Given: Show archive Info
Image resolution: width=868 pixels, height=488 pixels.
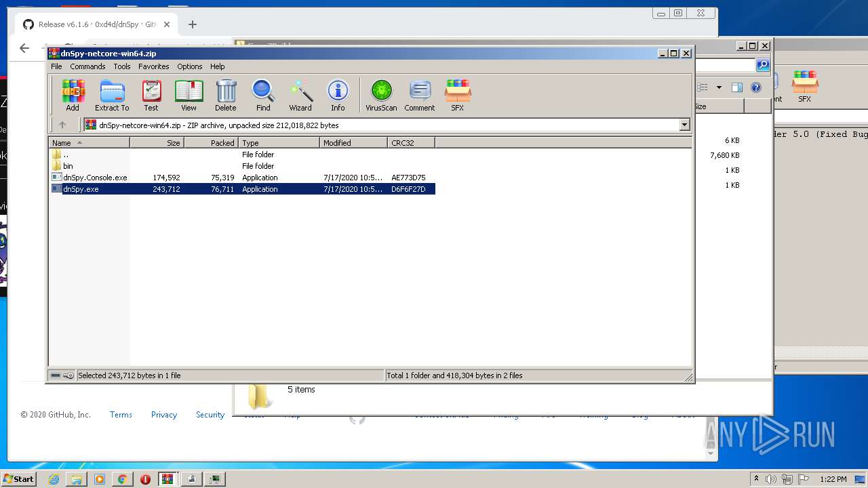Looking at the screenshot, I should tap(338, 95).
